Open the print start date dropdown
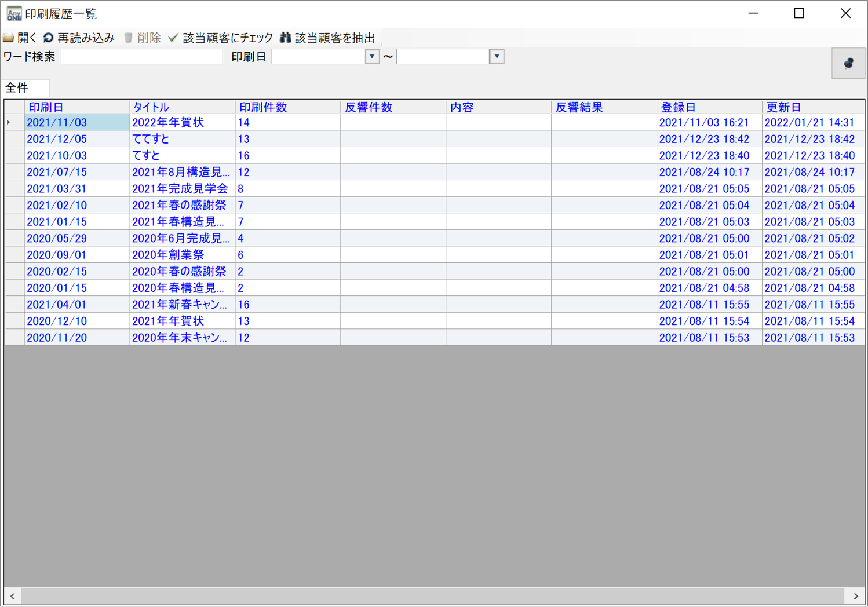 tap(372, 57)
